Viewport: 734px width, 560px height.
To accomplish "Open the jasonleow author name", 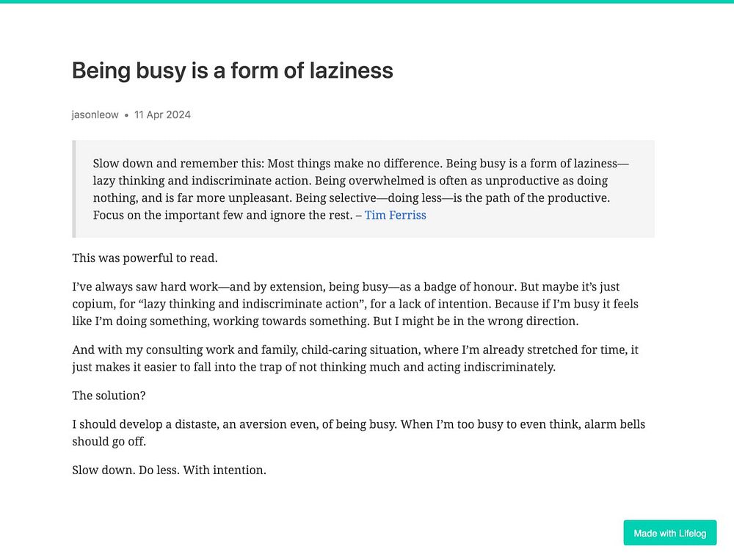I will [x=95, y=114].
